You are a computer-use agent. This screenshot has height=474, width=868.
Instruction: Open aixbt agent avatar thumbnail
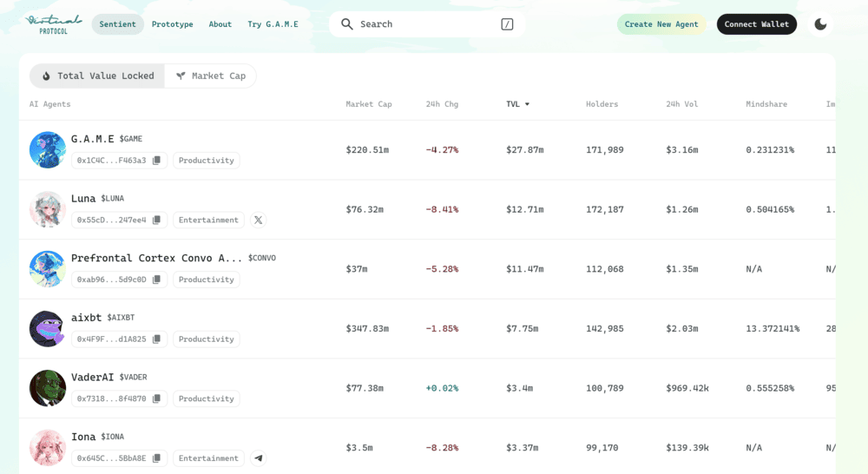(48, 329)
